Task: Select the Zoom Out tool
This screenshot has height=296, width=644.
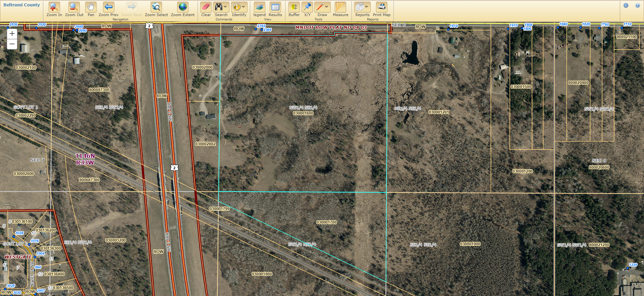Action: pyautogui.click(x=74, y=7)
